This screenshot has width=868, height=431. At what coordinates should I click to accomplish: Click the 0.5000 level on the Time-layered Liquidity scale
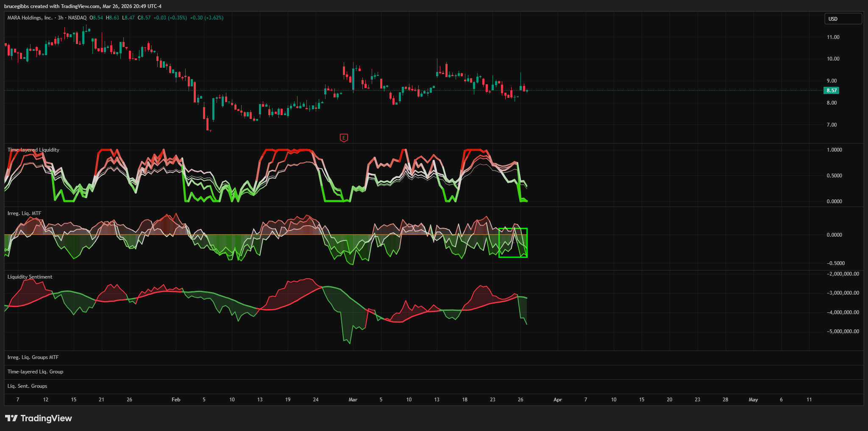[x=834, y=176]
